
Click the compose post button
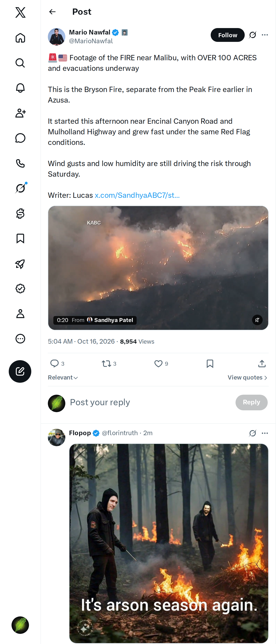click(20, 371)
